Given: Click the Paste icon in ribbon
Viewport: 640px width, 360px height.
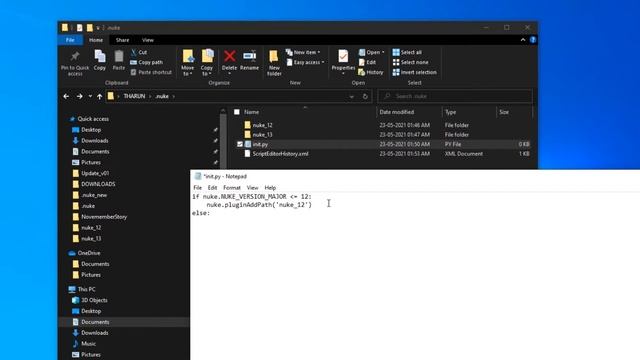Looking at the screenshot, I should (x=119, y=56).
